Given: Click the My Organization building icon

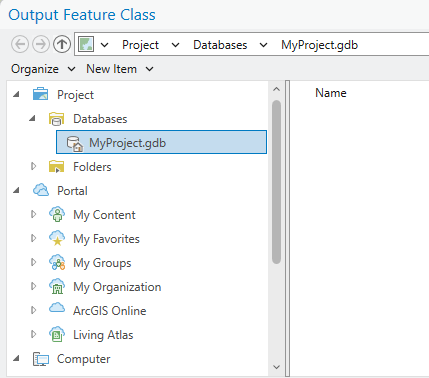Looking at the screenshot, I should (x=57, y=286).
